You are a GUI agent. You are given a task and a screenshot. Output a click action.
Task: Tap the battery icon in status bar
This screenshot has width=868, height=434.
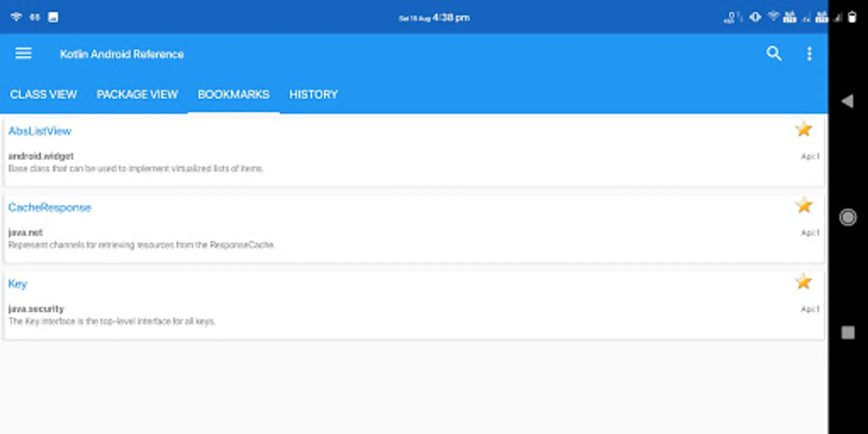pyautogui.click(x=853, y=17)
